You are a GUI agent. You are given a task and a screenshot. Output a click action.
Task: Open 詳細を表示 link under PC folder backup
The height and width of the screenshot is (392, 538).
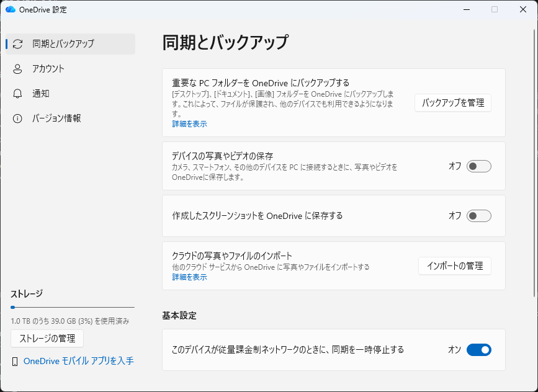tap(189, 124)
